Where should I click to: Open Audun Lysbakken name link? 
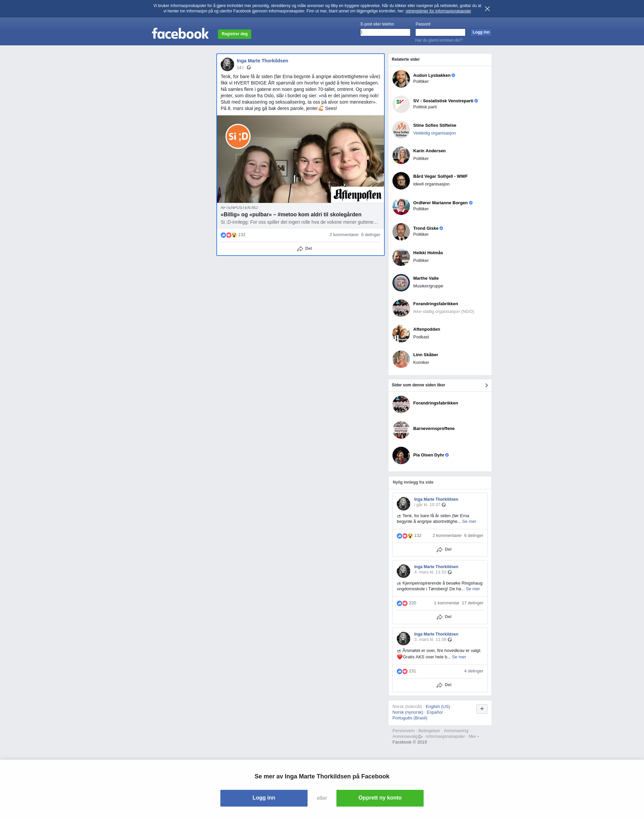432,75
